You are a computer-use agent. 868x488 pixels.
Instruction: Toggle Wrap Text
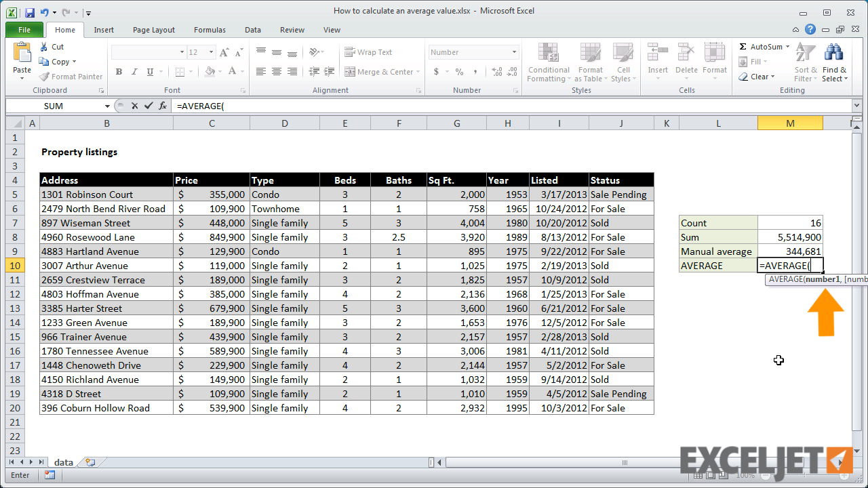click(368, 52)
